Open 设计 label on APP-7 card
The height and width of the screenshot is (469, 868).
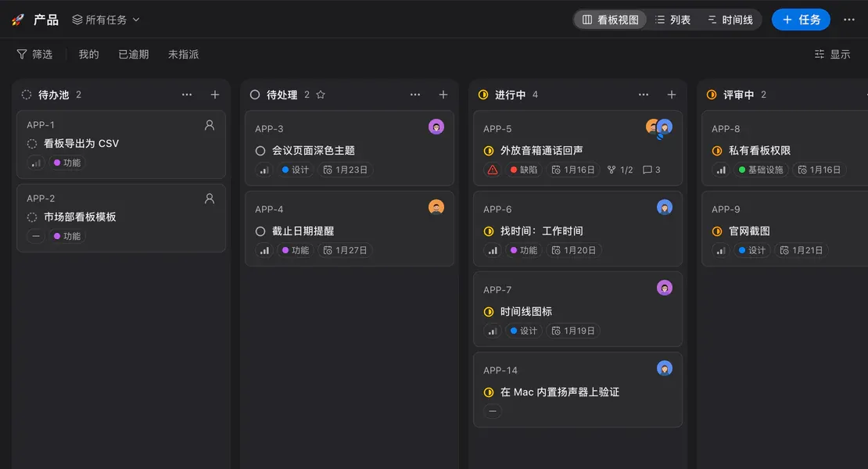point(524,331)
